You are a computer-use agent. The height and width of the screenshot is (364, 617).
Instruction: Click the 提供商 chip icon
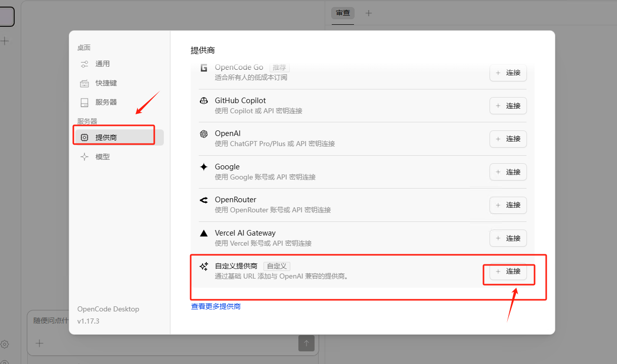pyautogui.click(x=84, y=138)
